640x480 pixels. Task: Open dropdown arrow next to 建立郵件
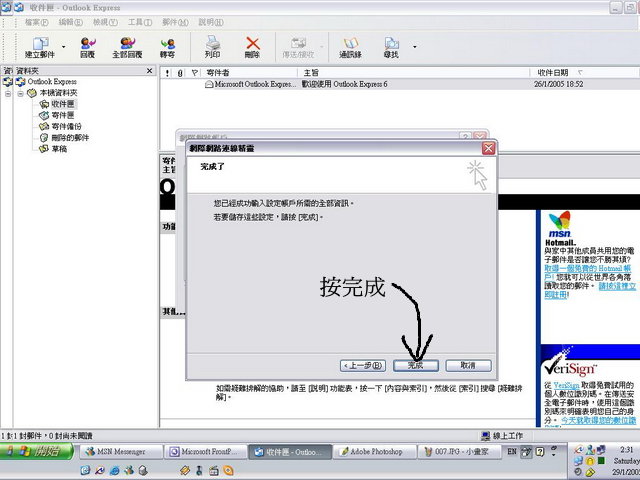64,46
